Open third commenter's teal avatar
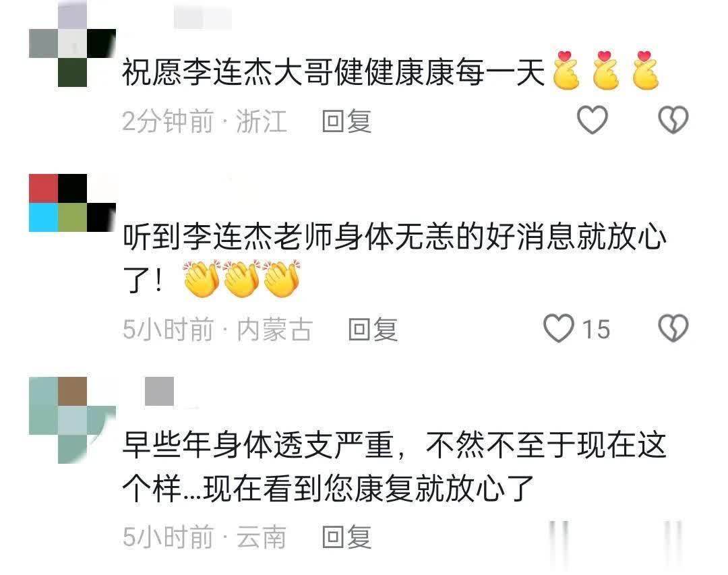The width and height of the screenshot is (728, 575). (72, 421)
